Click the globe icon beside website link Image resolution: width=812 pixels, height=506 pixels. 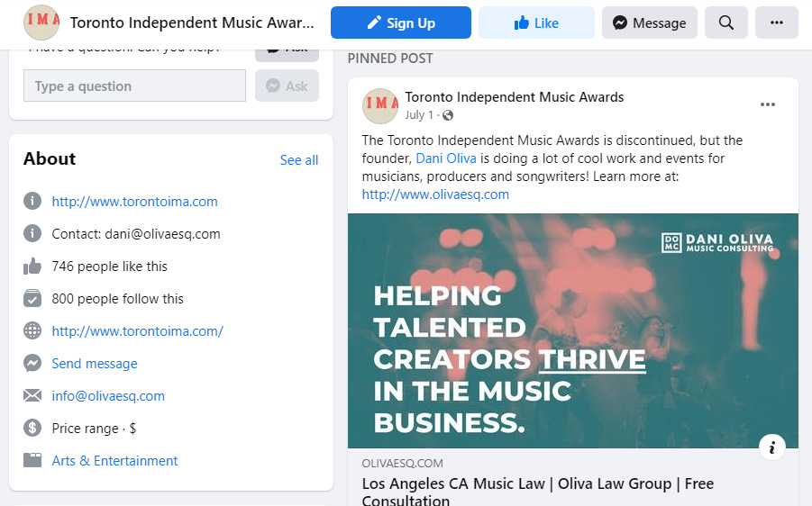tap(32, 330)
